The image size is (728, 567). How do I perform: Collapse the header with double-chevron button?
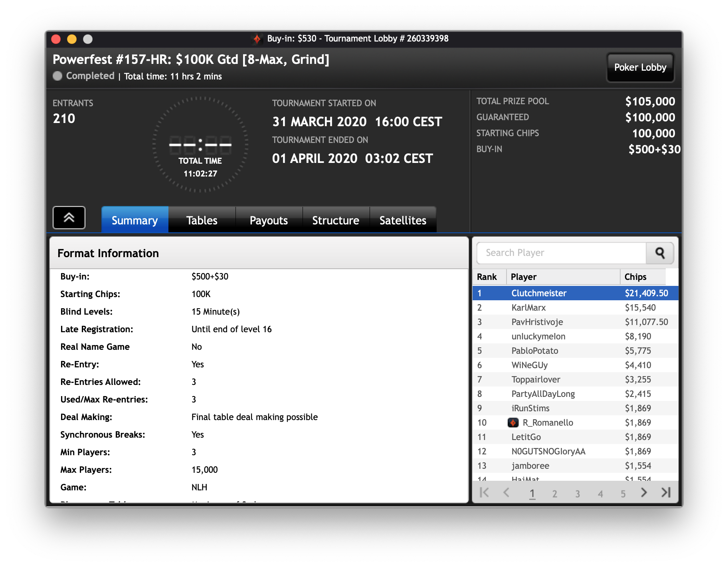click(69, 218)
